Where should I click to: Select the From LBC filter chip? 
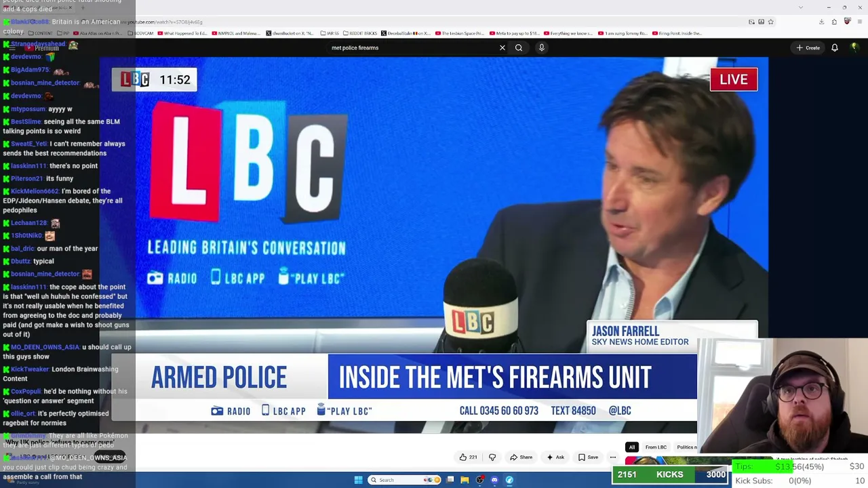point(656,447)
